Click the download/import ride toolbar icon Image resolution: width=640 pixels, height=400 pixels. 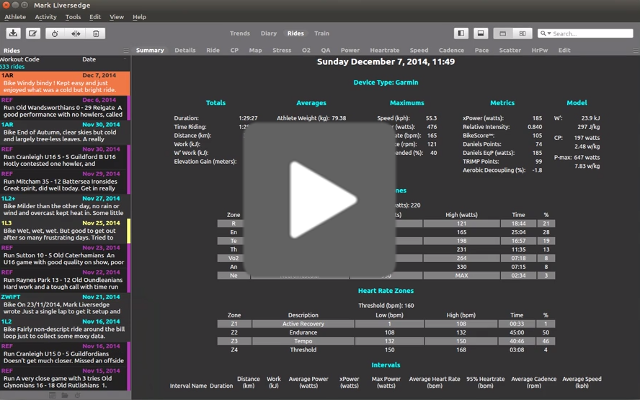pyautogui.click(x=13, y=33)
